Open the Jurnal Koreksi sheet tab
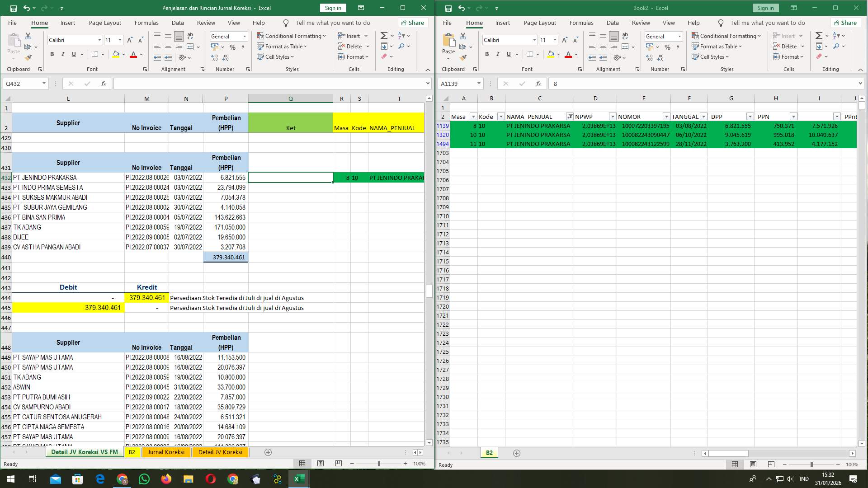Image resolution: width=868 pixels, height=488 pixels. (x=166, y=452)
